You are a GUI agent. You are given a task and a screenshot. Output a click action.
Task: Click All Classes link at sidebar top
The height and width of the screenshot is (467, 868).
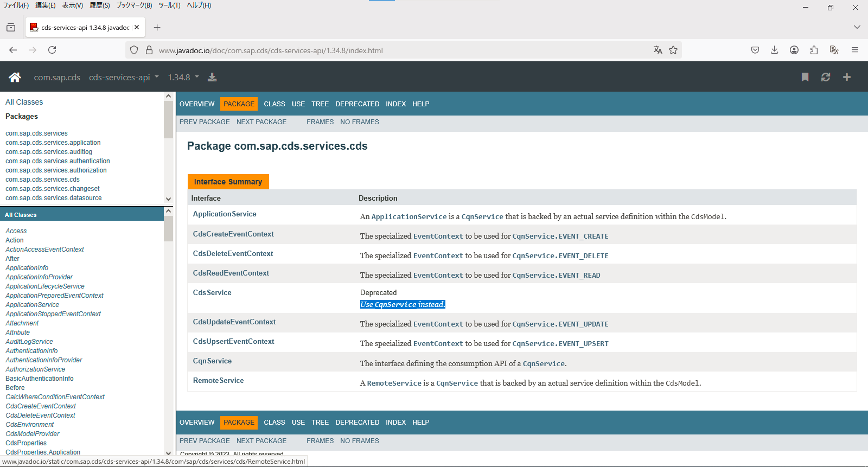tap(24, 102)
